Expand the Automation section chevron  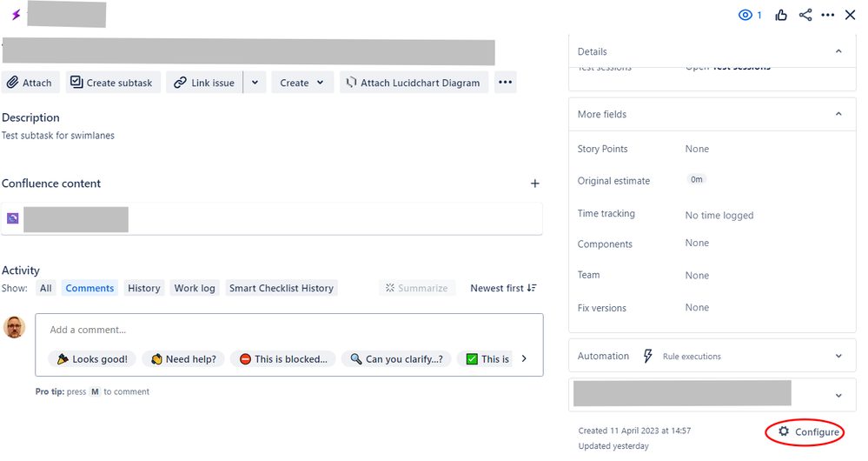coord(838,357)
